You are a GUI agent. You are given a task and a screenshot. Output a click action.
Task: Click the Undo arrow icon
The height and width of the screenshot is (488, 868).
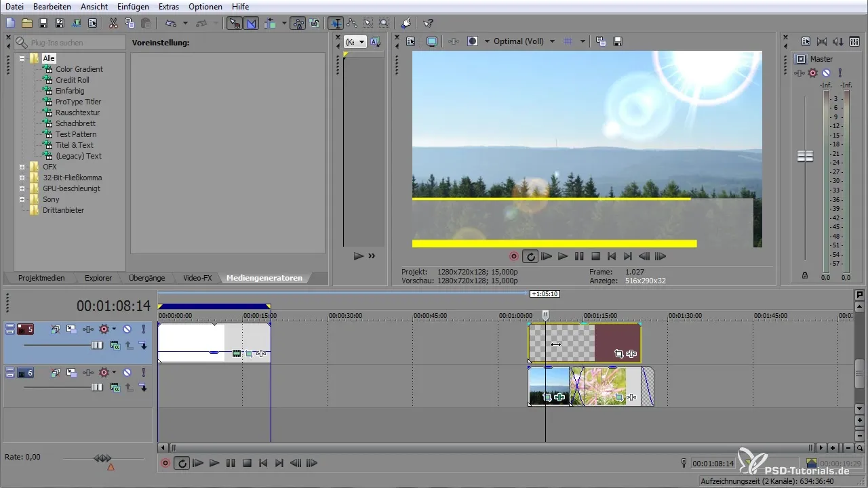171,23
